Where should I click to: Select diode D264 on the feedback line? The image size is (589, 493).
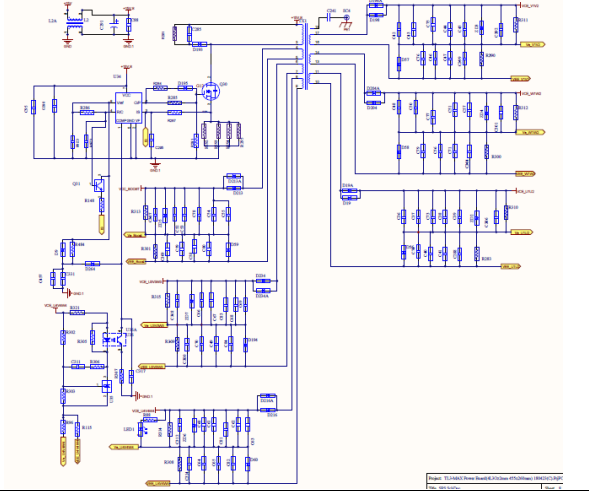click(x=92, y=264)
